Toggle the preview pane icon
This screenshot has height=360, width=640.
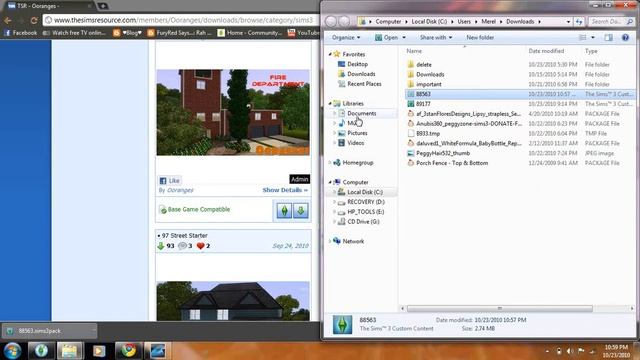click(x=609, y=38)
